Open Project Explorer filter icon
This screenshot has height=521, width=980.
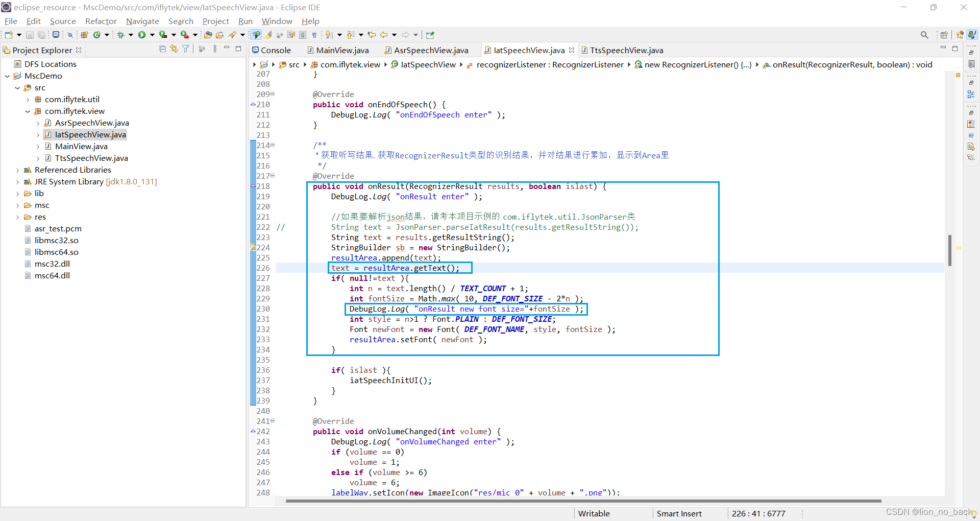[x=186, y=49]
